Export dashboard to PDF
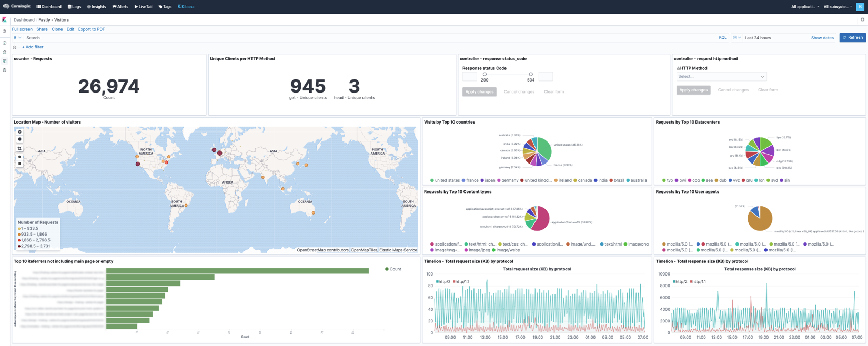 tap(92, 29)
